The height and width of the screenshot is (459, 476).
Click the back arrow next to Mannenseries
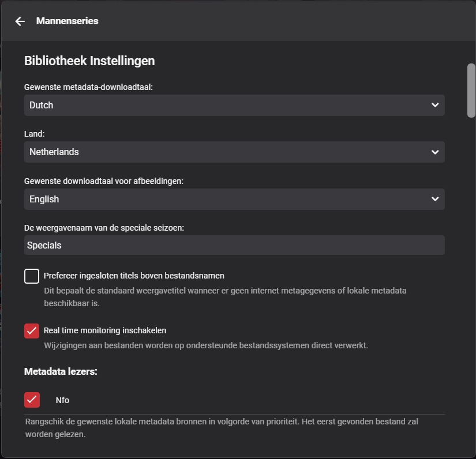coord(20,21)
